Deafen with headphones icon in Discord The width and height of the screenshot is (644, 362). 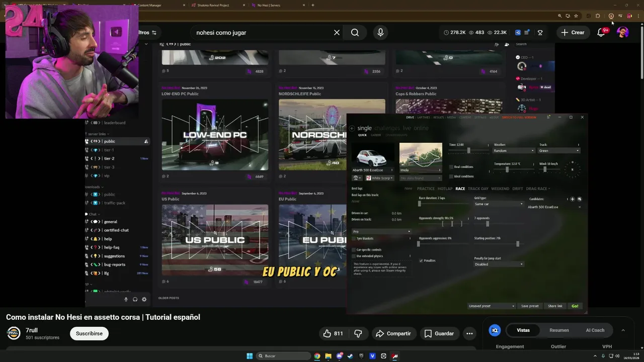point(135,299)
